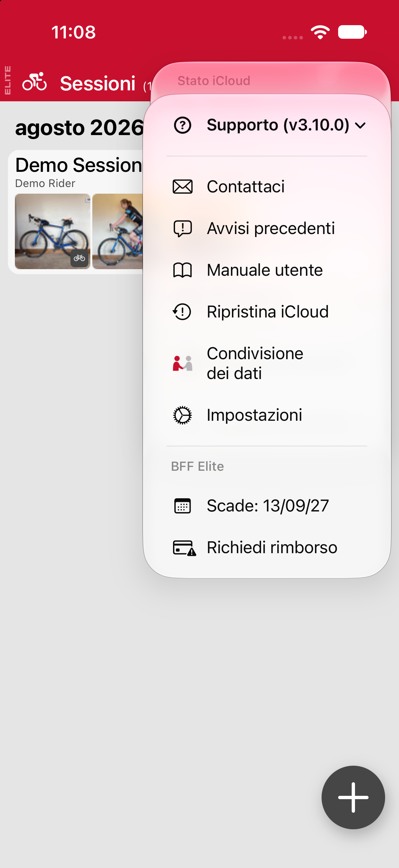Tap Scade: 13/09/27 expiry row
The width and height of the screenshot is (399, 868).
[267, 506]
